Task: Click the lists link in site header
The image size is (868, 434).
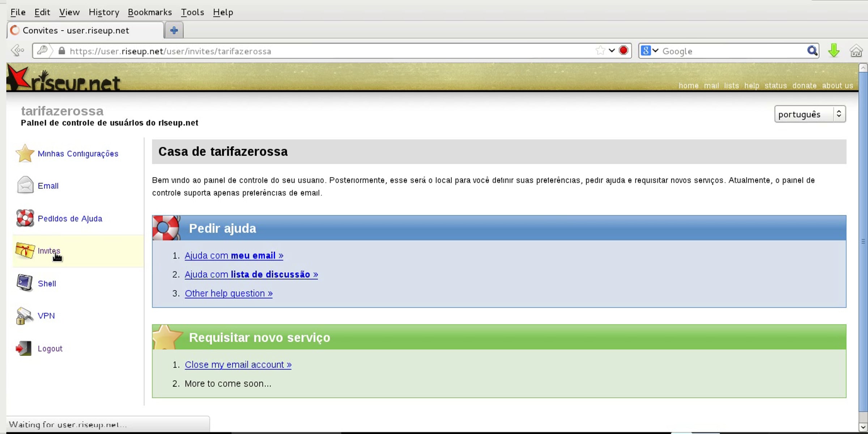Action: coord(731,86)
